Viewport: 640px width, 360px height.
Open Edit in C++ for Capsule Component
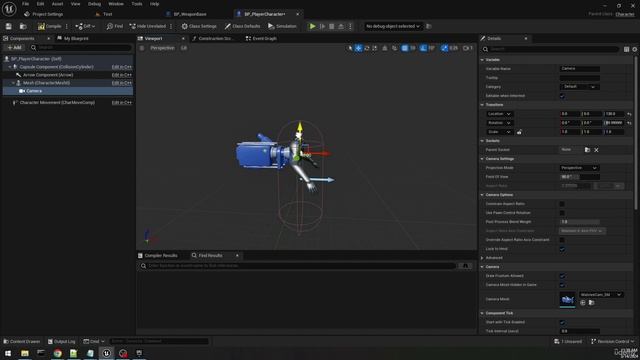[122, 67]
